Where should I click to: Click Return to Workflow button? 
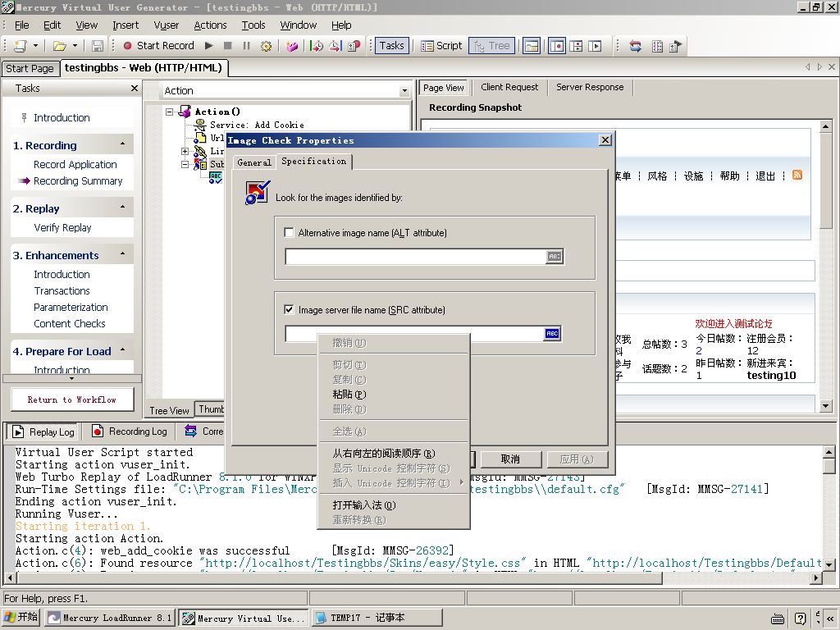coord(72,399)
